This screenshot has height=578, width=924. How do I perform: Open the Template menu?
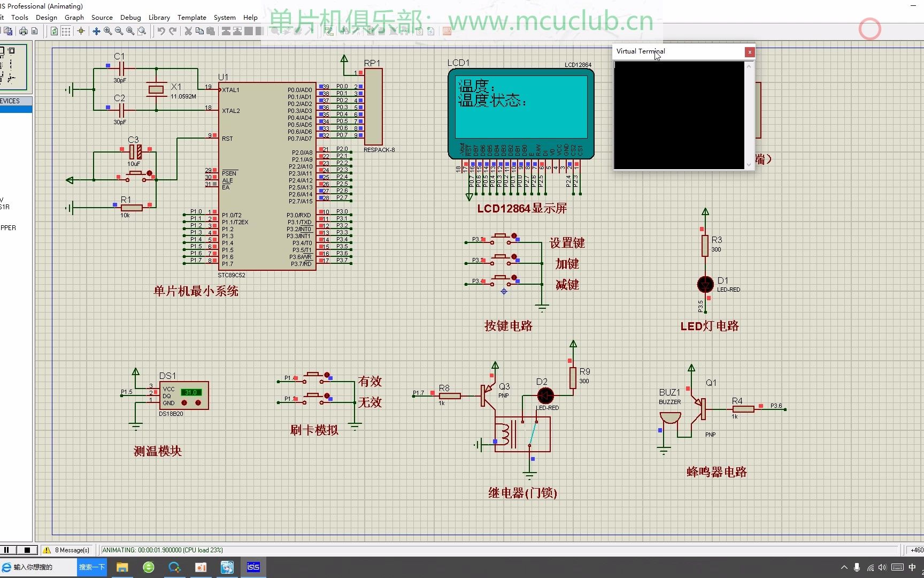tap(192, 17)
